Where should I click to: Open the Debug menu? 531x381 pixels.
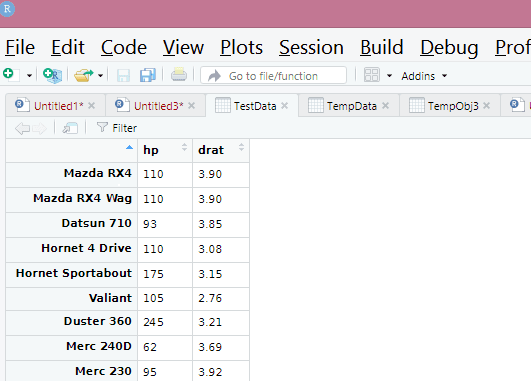[449, 47]
